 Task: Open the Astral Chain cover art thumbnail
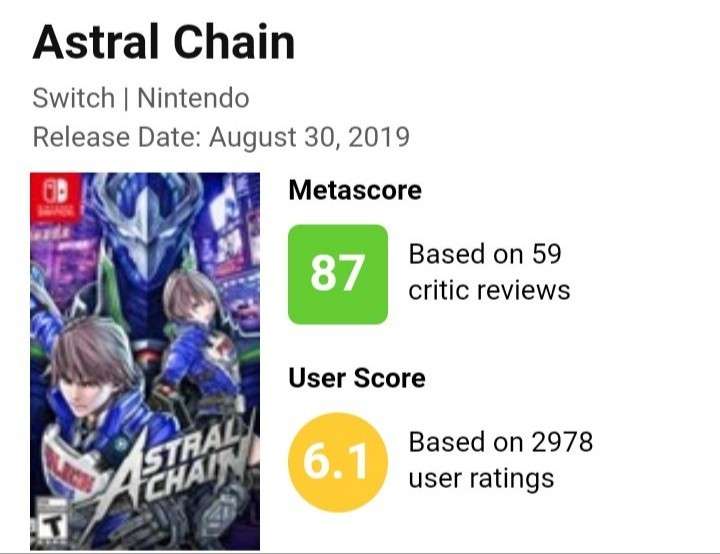(x=145, y=360)
